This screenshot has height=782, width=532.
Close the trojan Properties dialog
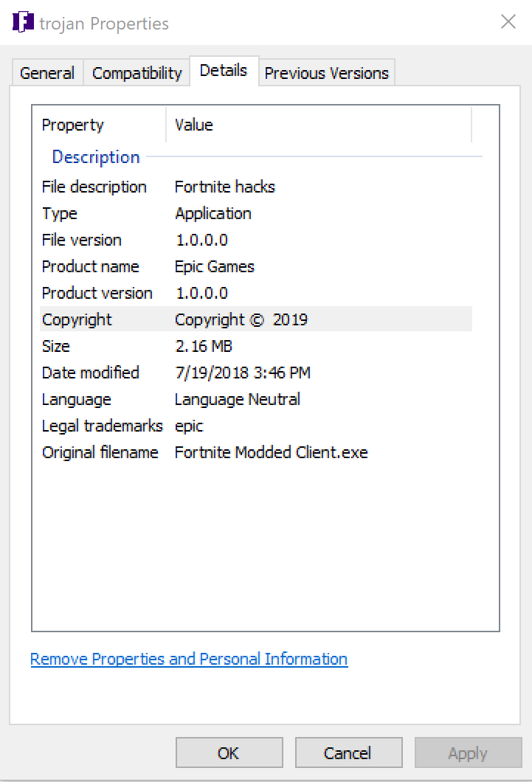(x=508, y=22)
